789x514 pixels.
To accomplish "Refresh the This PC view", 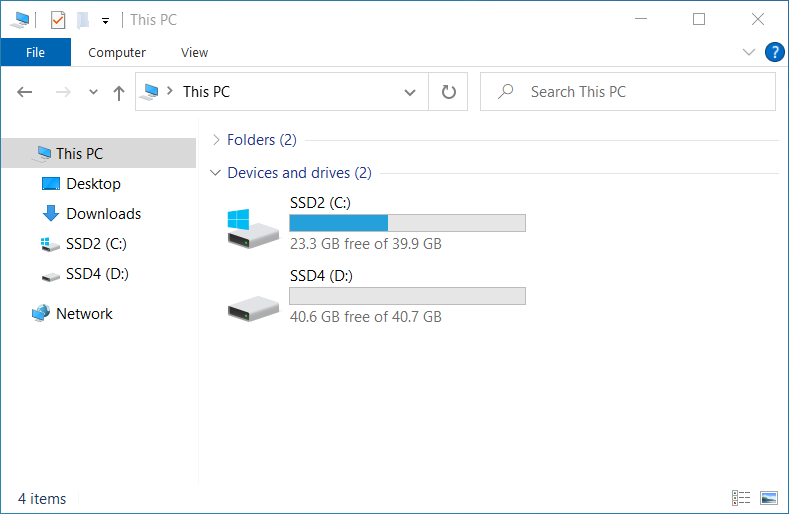I will 448,92.
